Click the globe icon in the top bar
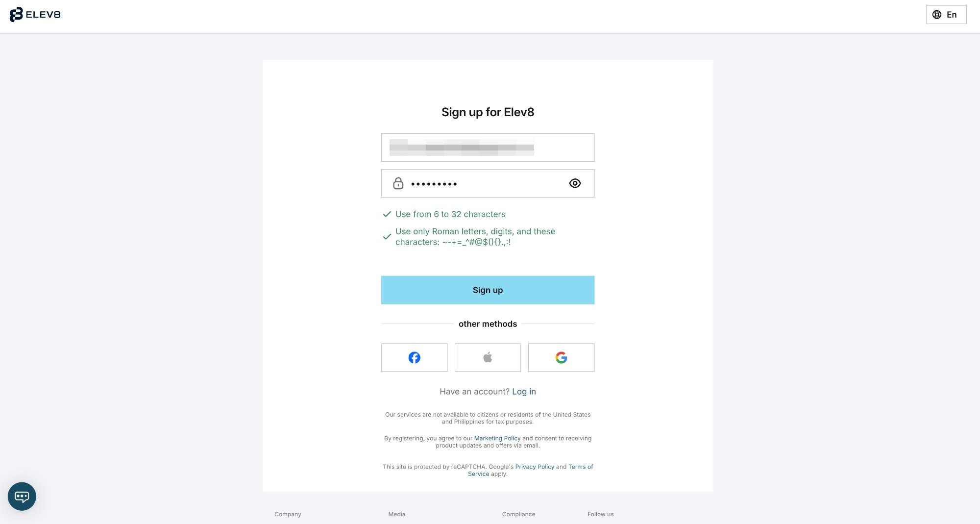The image size is (980, 524). (937, 14)
